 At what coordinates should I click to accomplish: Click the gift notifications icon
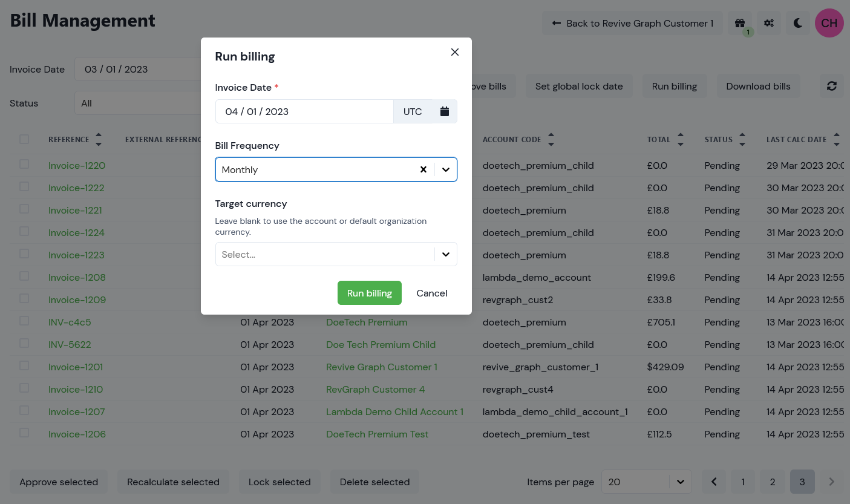coord(740,23)
